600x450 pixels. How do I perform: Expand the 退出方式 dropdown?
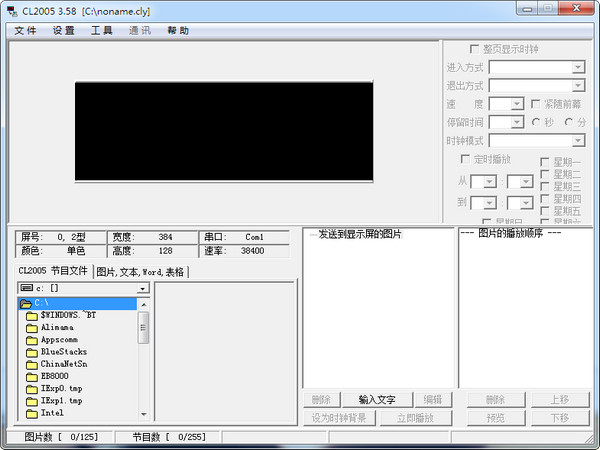pos(578,85)
